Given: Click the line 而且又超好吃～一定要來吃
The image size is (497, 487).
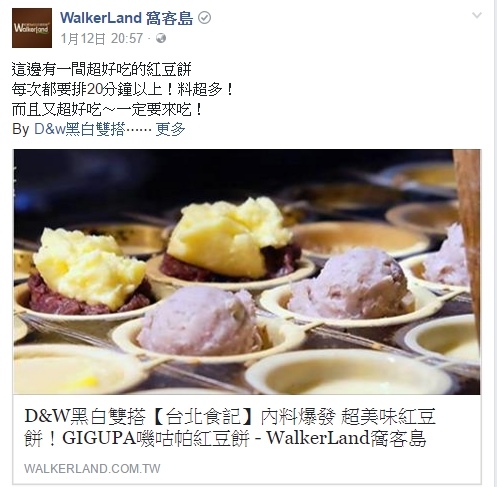Looking at the screenshot, I should (107, 109).
